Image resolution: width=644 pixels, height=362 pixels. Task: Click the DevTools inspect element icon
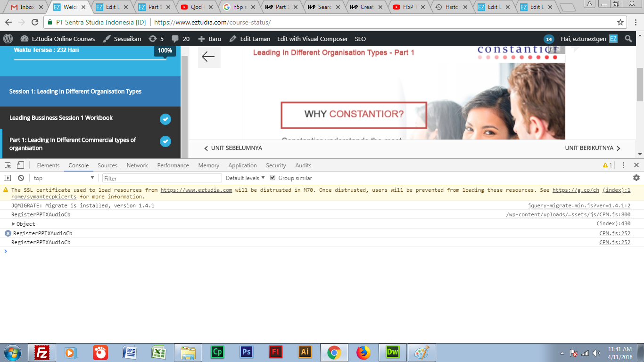coord(8,165)
